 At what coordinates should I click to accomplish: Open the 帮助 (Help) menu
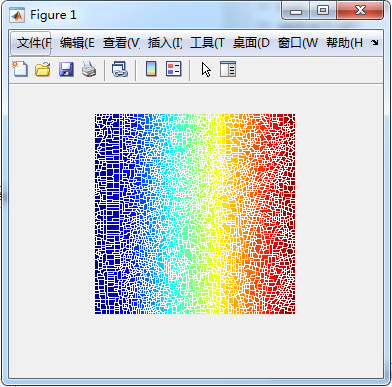[344, 43]
